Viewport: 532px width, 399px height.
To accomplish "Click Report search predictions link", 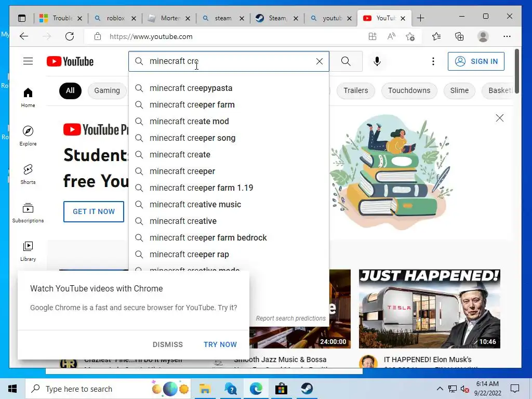I will pyautogui.click(x=291, y=318).
